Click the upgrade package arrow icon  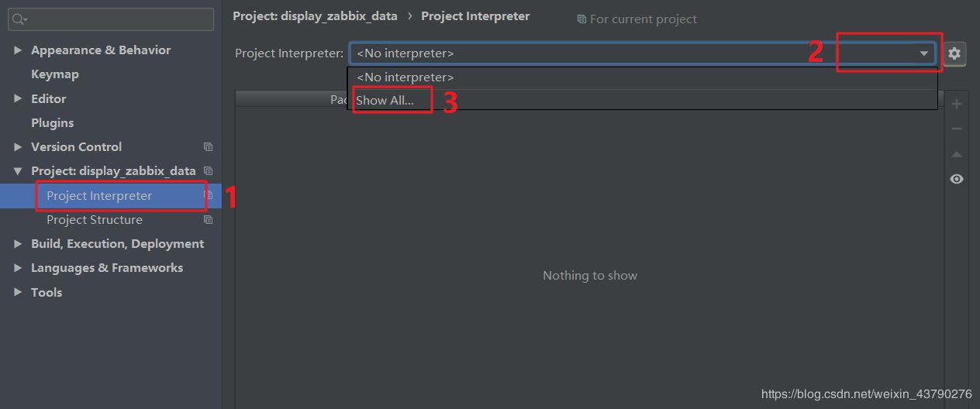point(957,154)
